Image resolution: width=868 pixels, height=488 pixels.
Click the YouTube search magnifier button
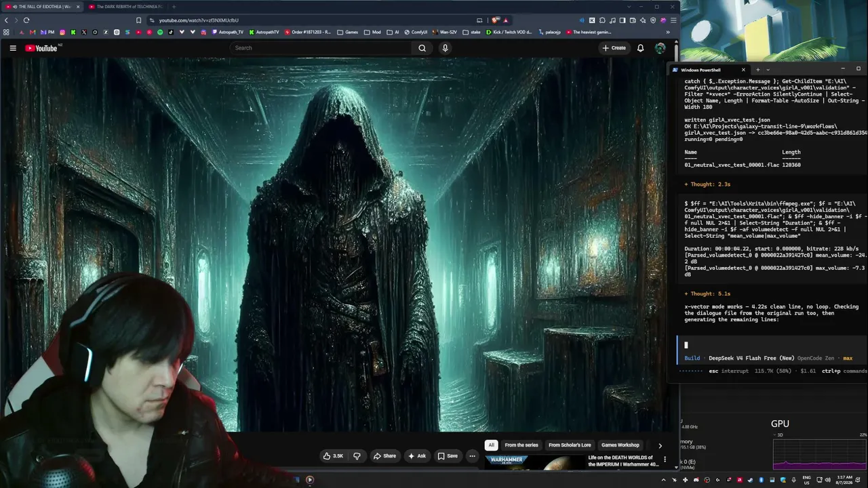coord(422,48)
